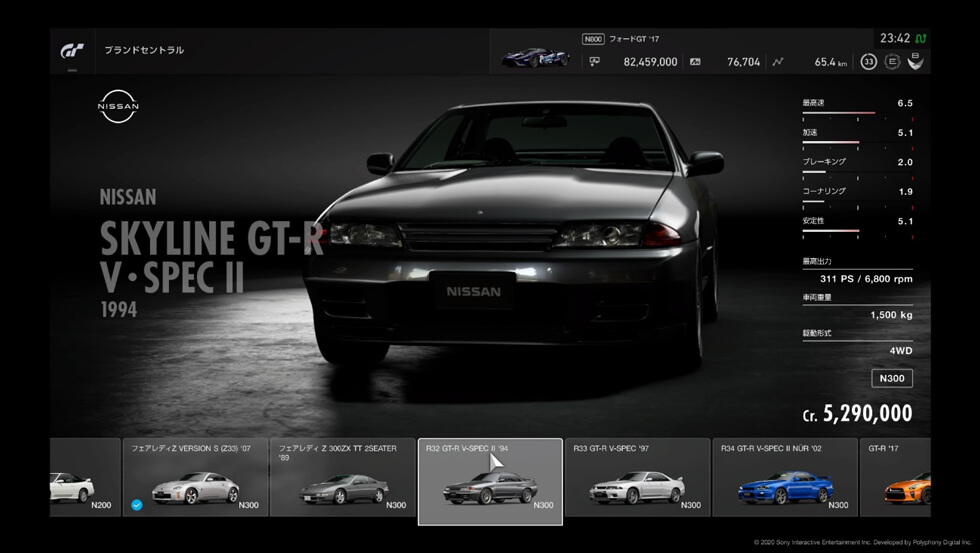Click the current Ford GT car image
The width and height of the screenshot is (980, 553).
click(536, 57)
